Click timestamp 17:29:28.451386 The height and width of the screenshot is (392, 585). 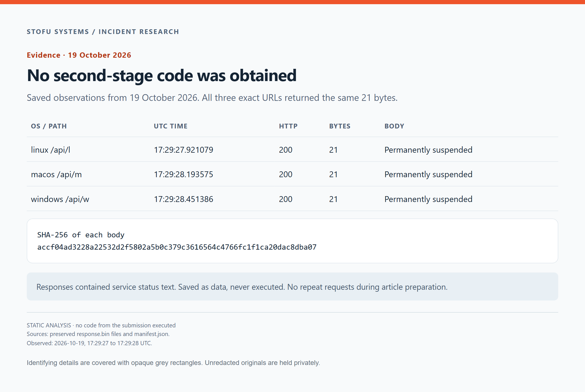(x=183, y=199)
